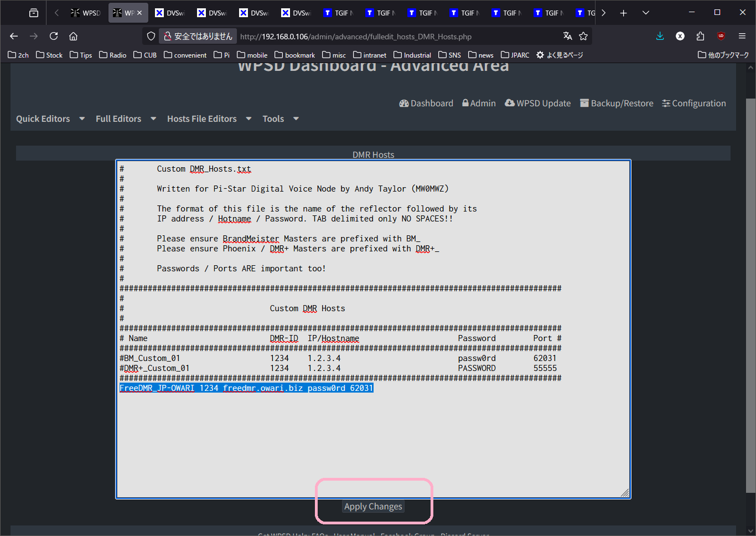Open the downloads arrow icon
The height and width of the screenshot is (536, 756).
(x=660, y=36)
